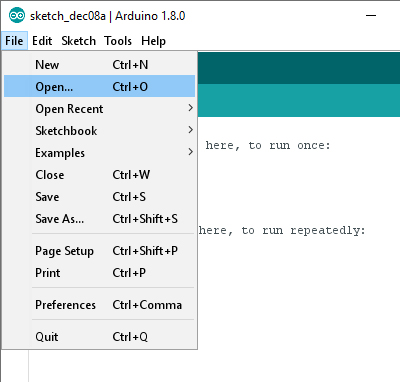The height and width of the screenshot is (382, 400).
Task: Choose Print in the File menu
Action: tap(99, 273)
